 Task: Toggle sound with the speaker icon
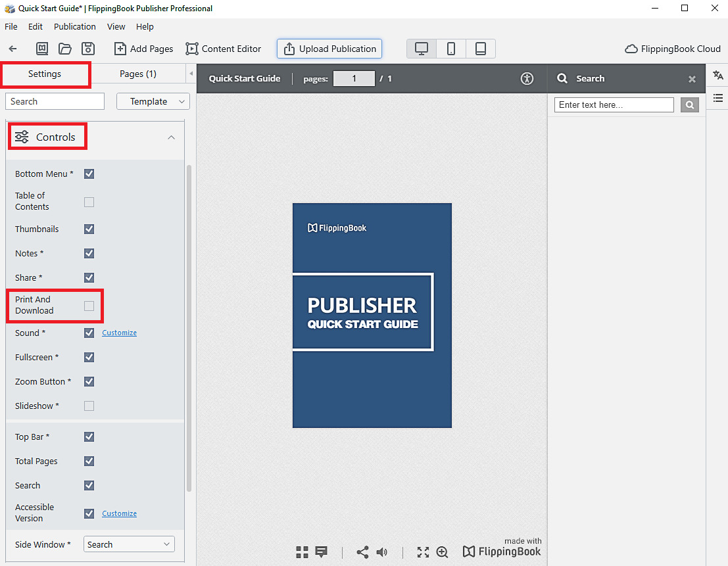point(381,552)
